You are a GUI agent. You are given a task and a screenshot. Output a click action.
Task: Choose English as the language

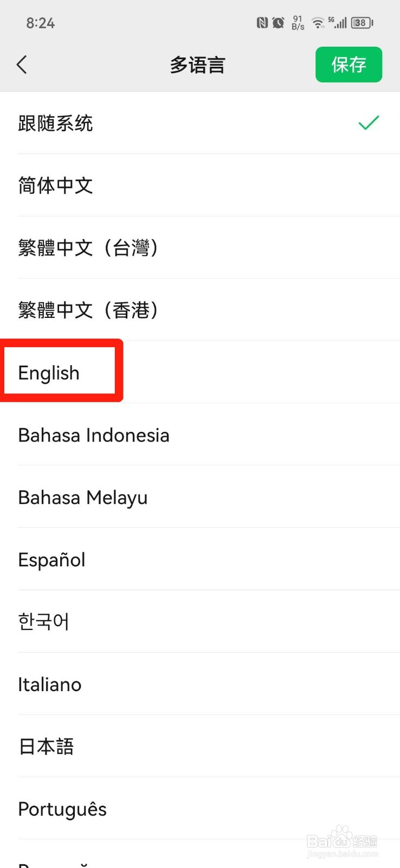tap(200, 373)
